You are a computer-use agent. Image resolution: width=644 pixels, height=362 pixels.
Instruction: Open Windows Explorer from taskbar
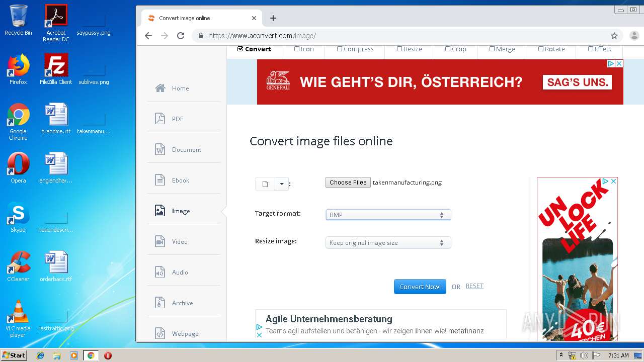pos(57,355)
